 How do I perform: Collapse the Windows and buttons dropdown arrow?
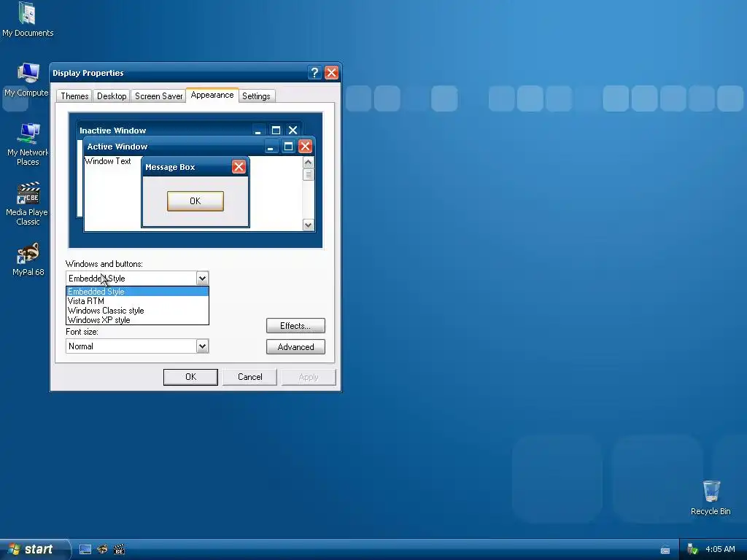(x=202, y=279)
